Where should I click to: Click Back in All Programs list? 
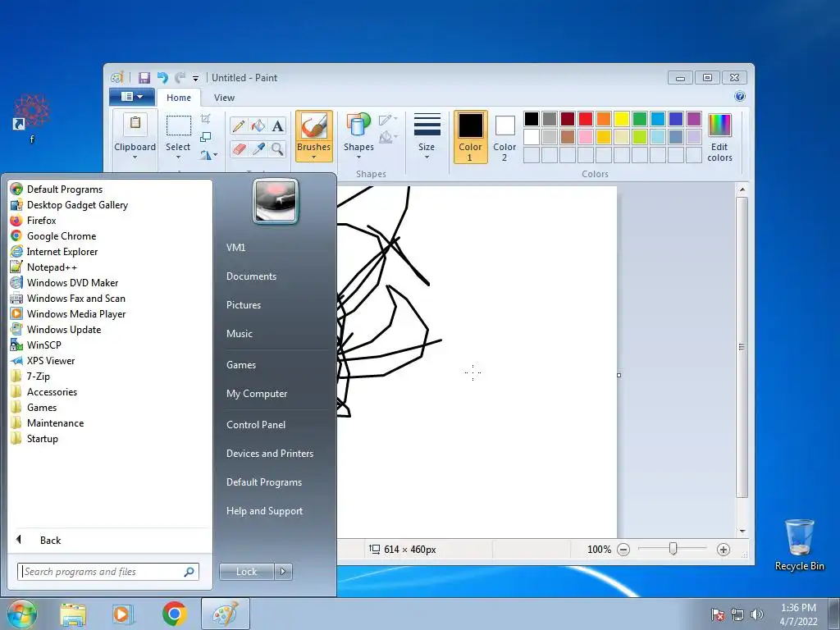coord(50,540)
